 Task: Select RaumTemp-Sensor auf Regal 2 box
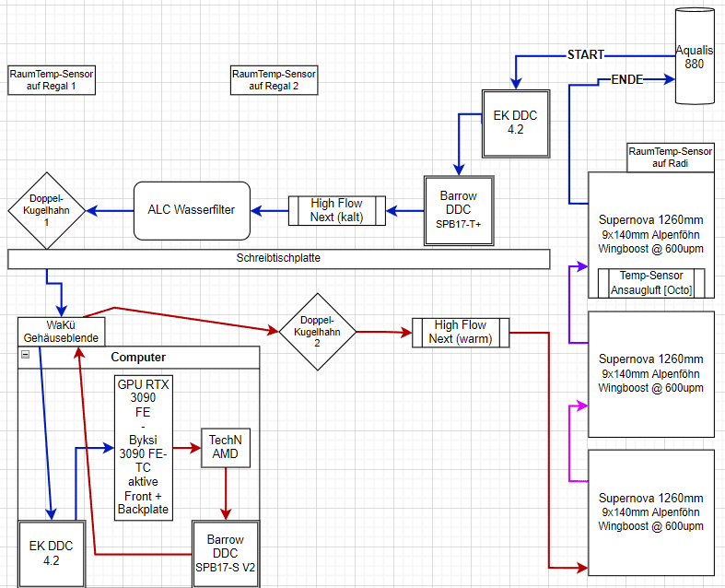point(275,80)
